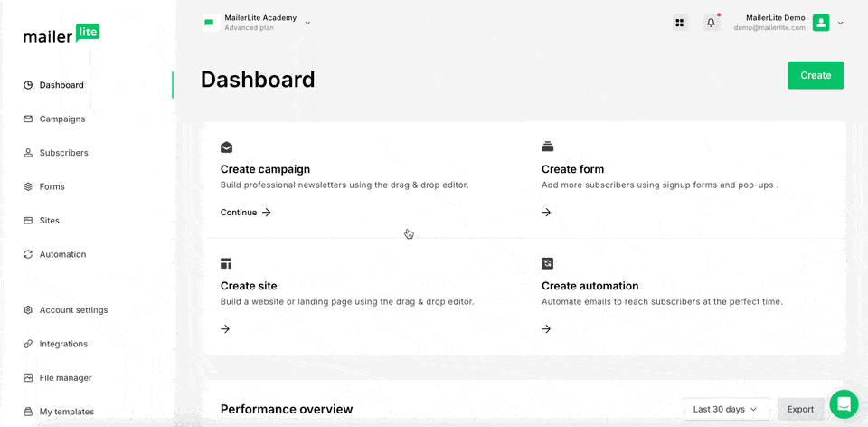Navigate to Automation in the sidebar
Image resolution: width=868 pixels, height=427 pixels.
[x=62, y=254]
